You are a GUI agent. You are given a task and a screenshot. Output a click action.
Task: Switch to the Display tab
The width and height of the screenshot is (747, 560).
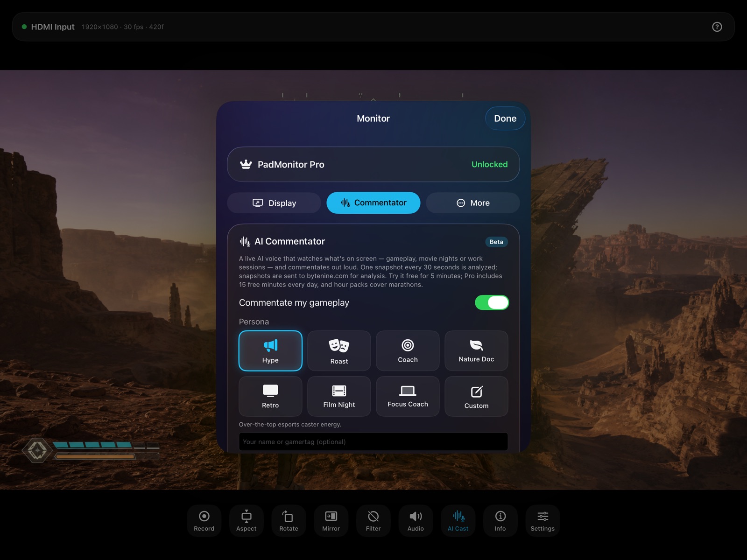coord(274,203)
